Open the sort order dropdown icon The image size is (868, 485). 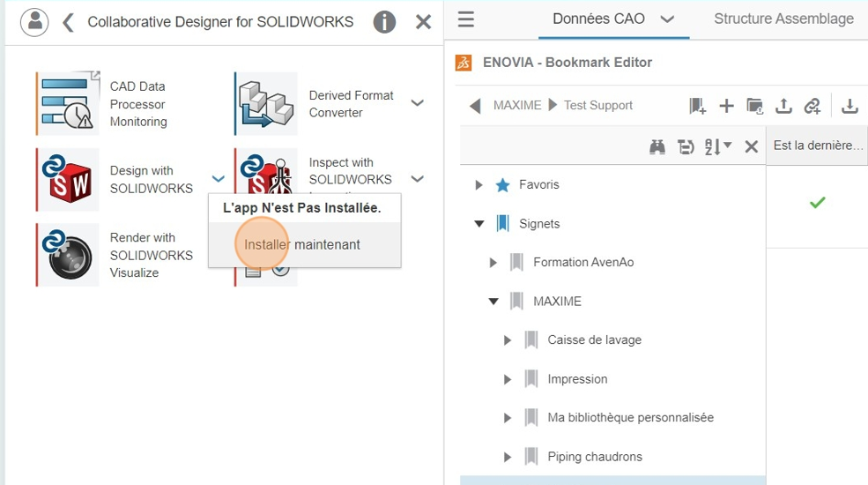pos(718,146)
